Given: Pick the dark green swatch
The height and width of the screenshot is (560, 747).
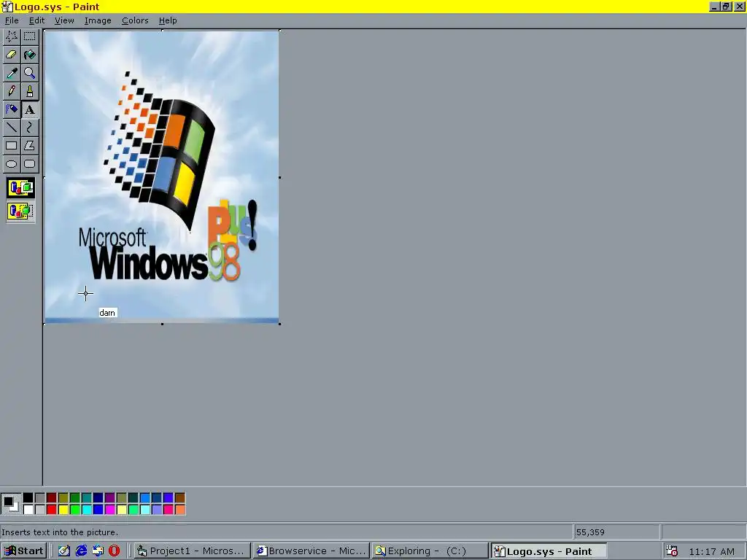Looking at the screenshot, I should tap(75, 497).
